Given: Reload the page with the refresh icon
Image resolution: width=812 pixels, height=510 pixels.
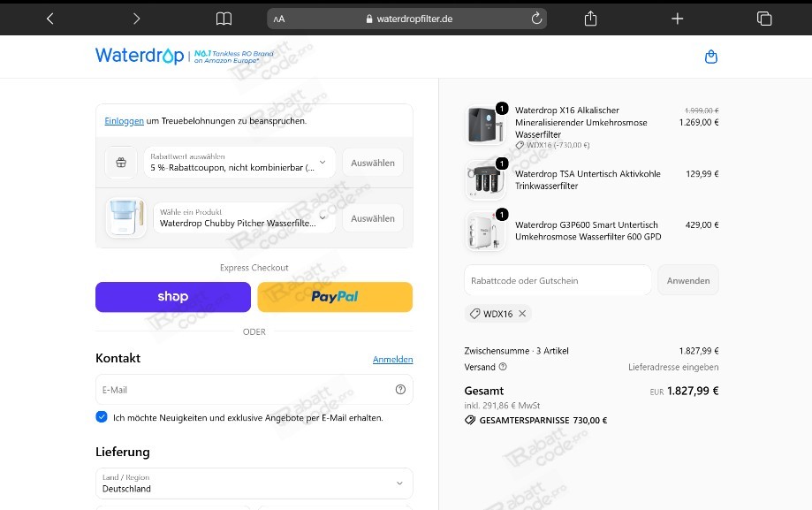Looking at the screenshot, I should coord(536,19).
